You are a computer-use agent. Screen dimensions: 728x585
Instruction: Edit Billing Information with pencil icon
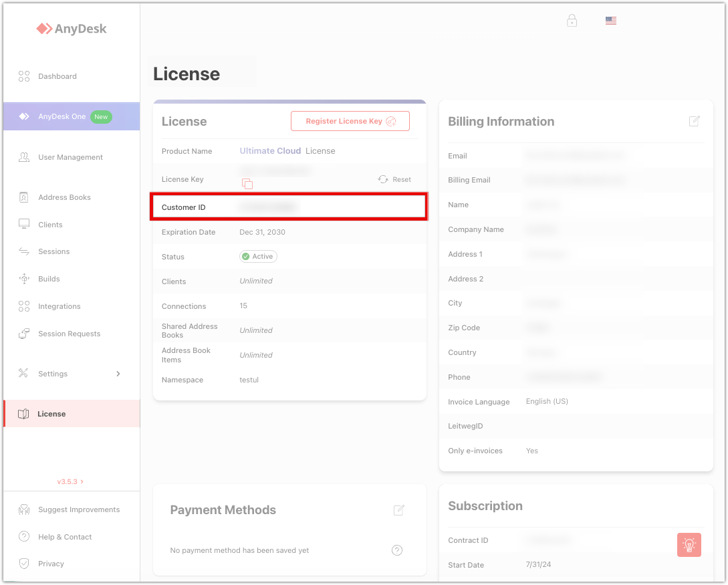coord(694,121)
